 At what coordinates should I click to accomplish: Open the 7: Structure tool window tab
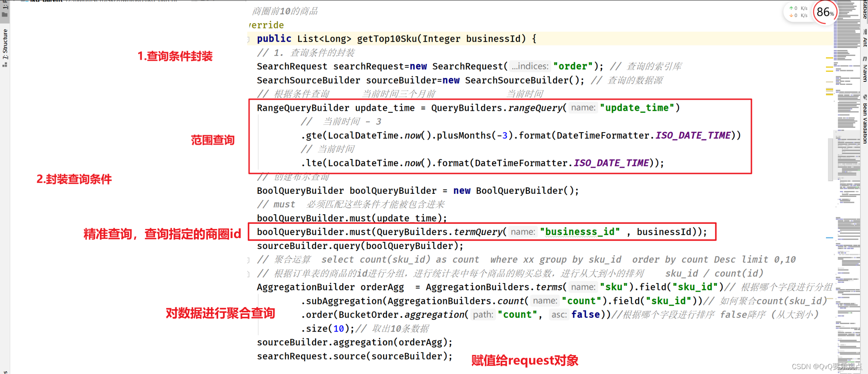[5, 47]
